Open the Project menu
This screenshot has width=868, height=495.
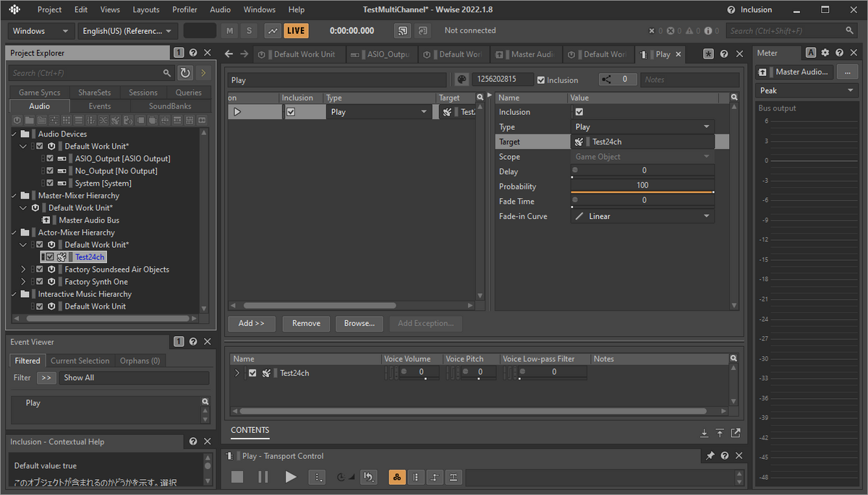tap(49, 9)
